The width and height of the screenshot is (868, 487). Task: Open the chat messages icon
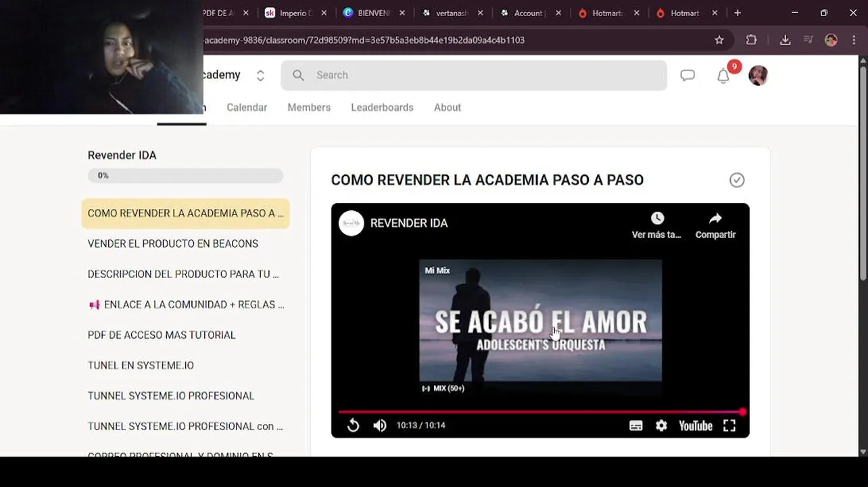click(688, 76)
